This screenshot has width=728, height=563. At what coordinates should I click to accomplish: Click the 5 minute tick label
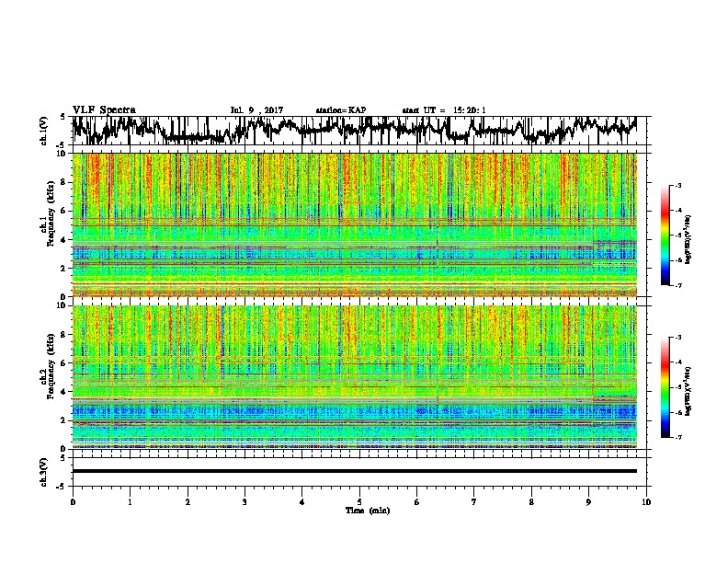click(359, 502)
